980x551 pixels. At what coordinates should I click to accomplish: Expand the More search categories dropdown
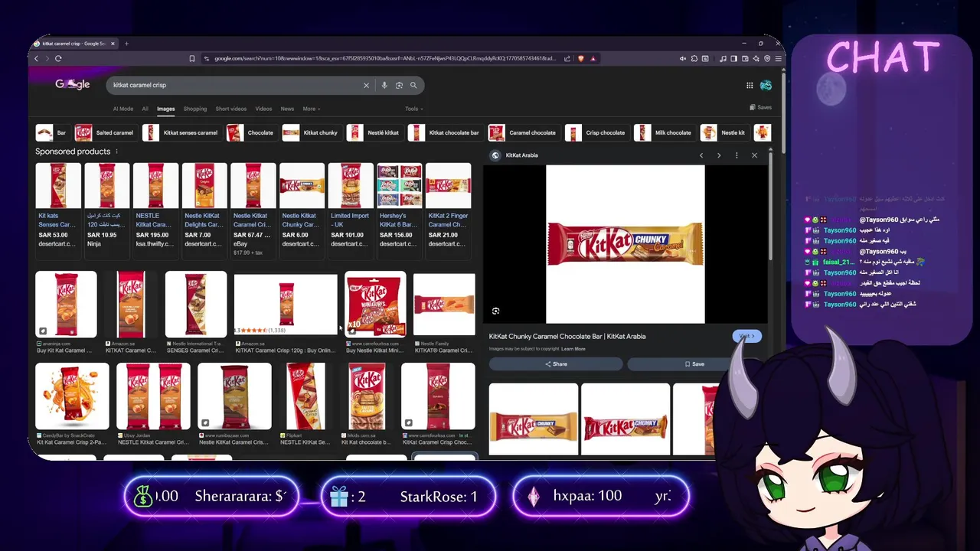tap(311, 109)
